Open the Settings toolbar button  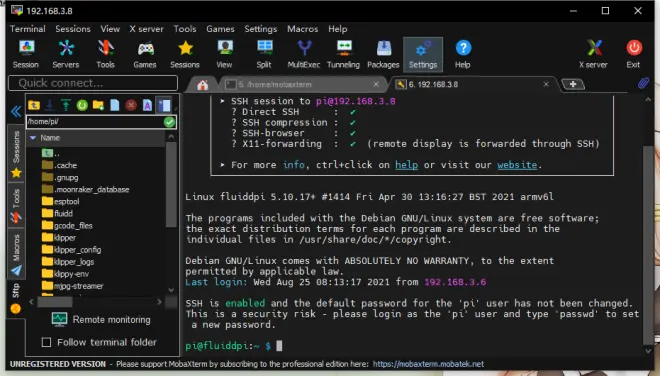point(423,54)
